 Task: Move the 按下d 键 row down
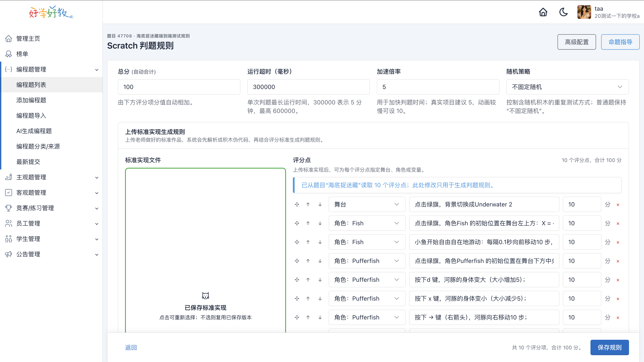click(x=320, y=280)
